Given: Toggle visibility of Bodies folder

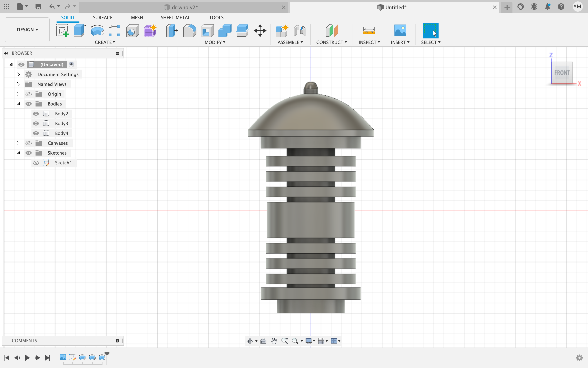Looking at the screenshot, I should point(29,104).
